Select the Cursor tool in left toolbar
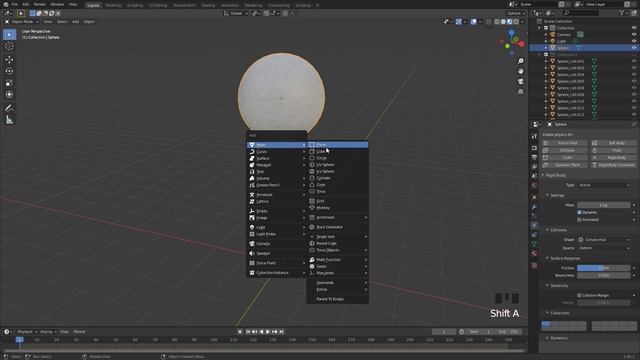 tap(9, 47)
